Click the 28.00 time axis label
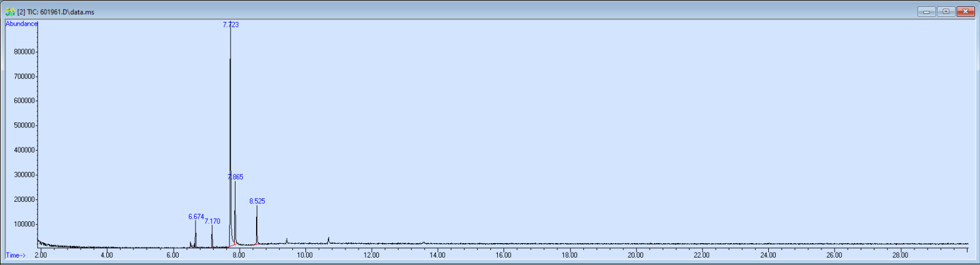The image size is (980, 265). click(x=901, y=255)
